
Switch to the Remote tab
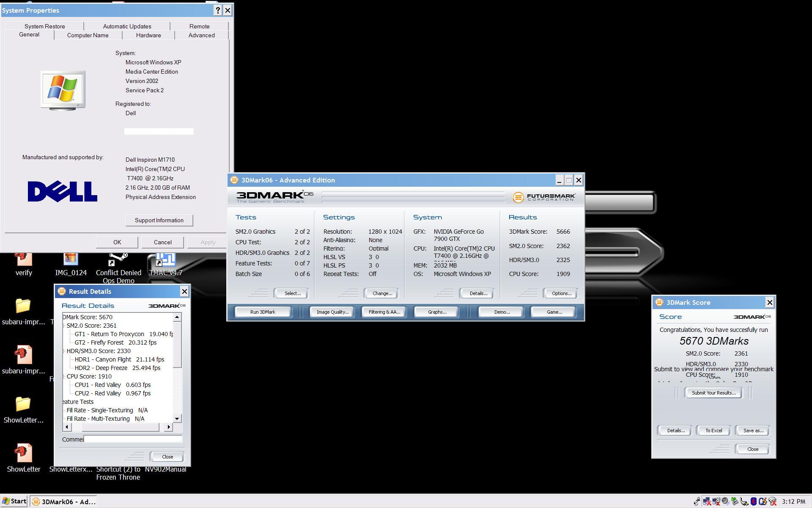[199, 26]
